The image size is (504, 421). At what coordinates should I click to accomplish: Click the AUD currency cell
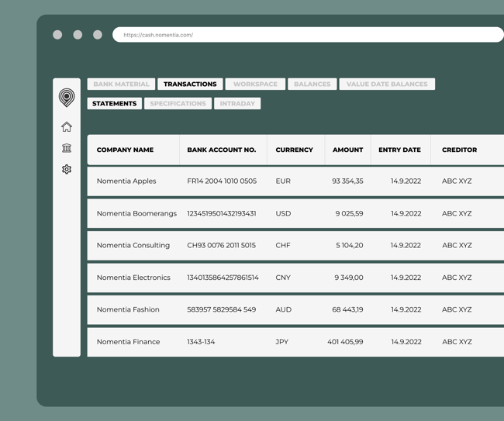point(284,310)
